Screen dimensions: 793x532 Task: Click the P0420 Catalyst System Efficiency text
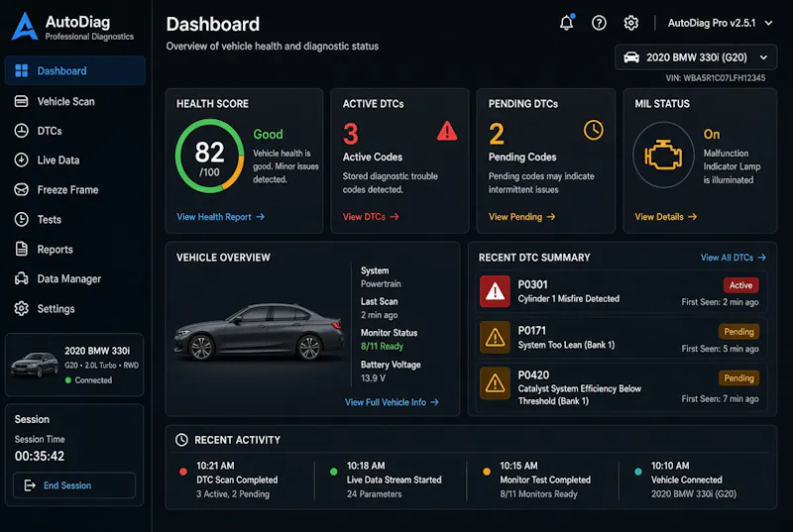[x=580, y=388]
